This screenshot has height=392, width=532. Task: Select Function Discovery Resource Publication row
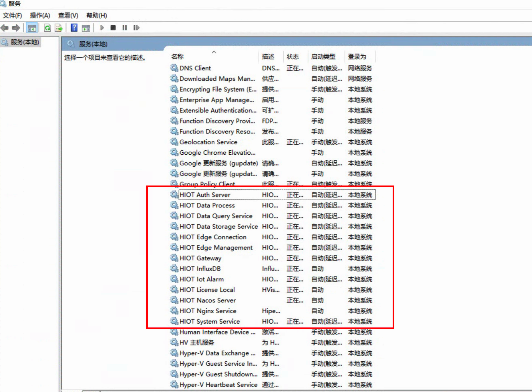272,131
